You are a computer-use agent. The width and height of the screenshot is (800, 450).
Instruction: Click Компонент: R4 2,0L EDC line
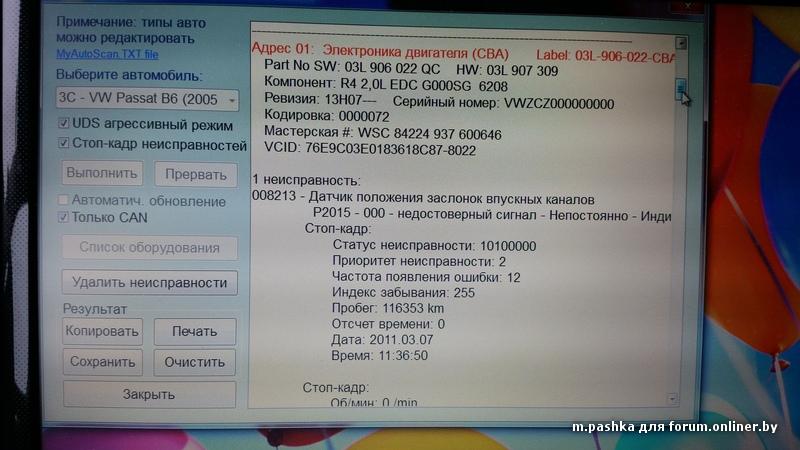pyautogui.click(x=386, y=84)
